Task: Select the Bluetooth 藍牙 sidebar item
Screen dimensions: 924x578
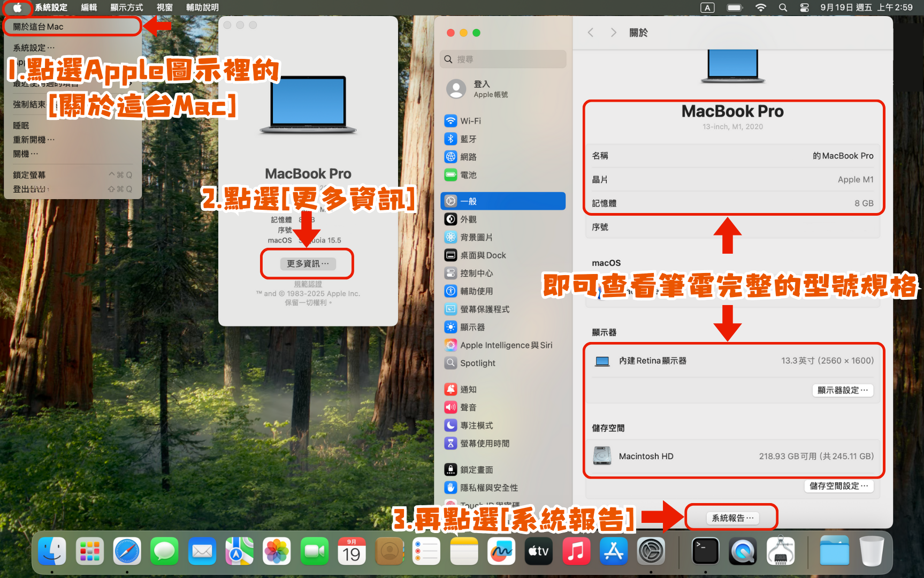Action: click(x=468, y=139)
